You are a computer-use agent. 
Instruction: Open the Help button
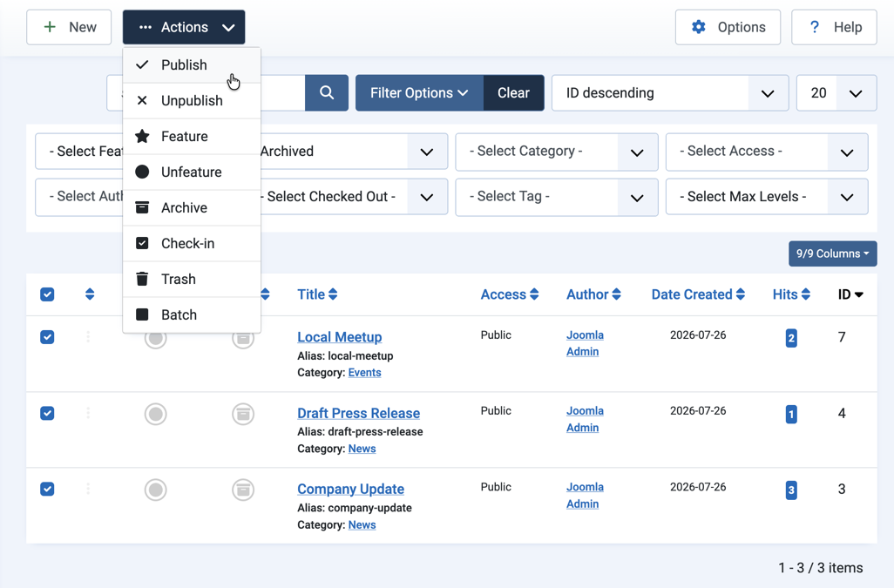[x=834, y=27]
